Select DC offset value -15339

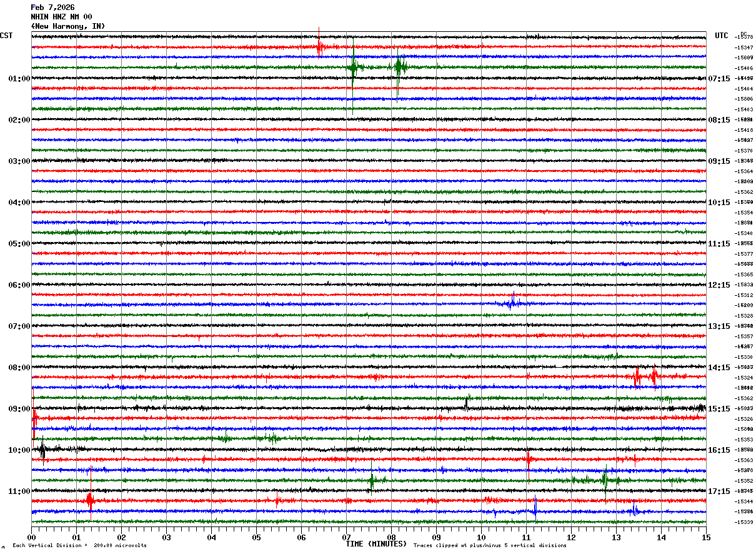click(x=744, y=522)
